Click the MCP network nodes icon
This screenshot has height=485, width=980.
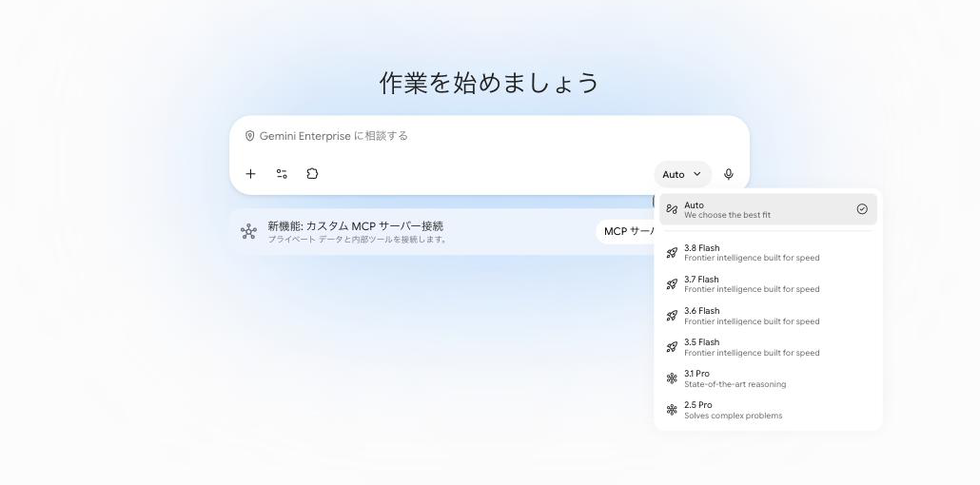tap(248, 231)
